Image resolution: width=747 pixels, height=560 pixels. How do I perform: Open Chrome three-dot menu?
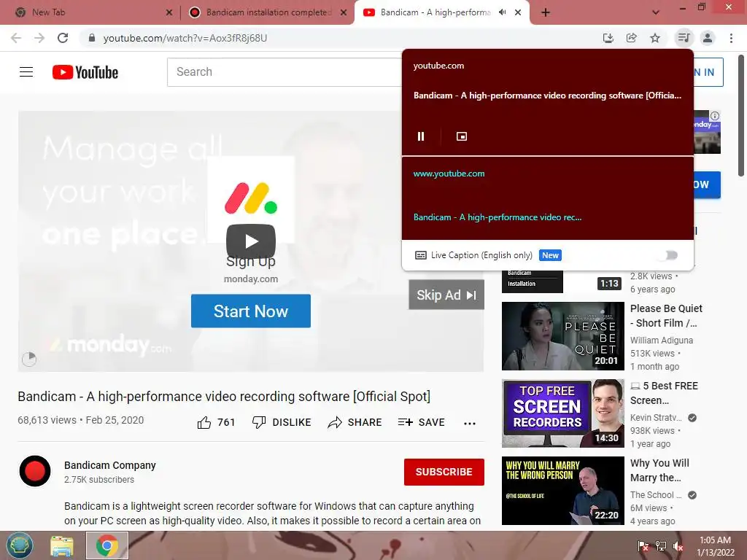tap(731, 38)
